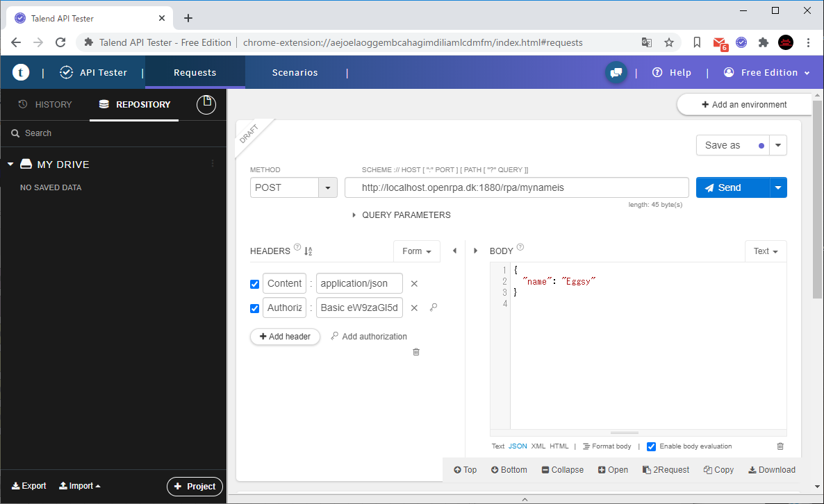Open the headers Form view dropdown
This screenshot has width=824, height=504.
click(x=417, y=251)
